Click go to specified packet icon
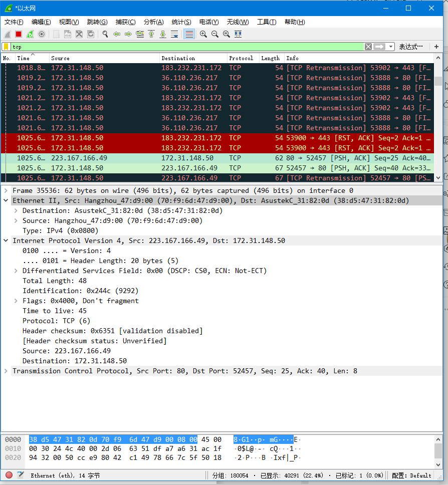Screen dimensions: 448x485 click(x=140, y=35)
